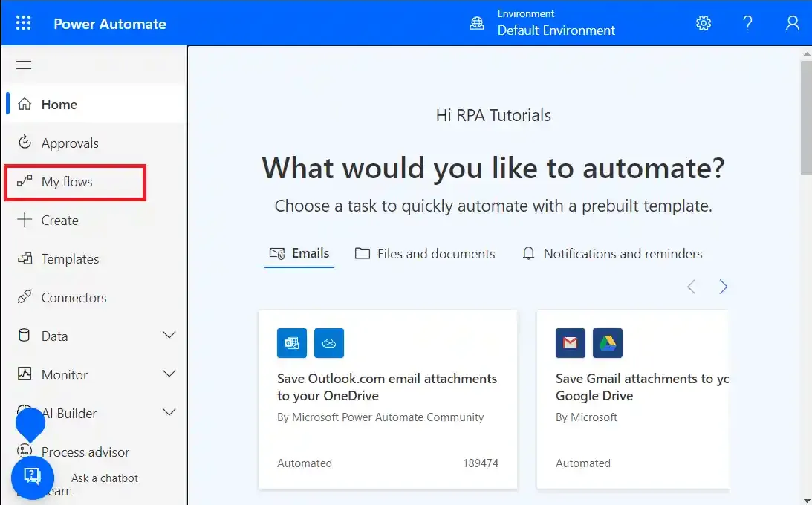Click 'Hi RPA Tutorials' greeting text
Screen dimensions: 812x505
(493, 115)
